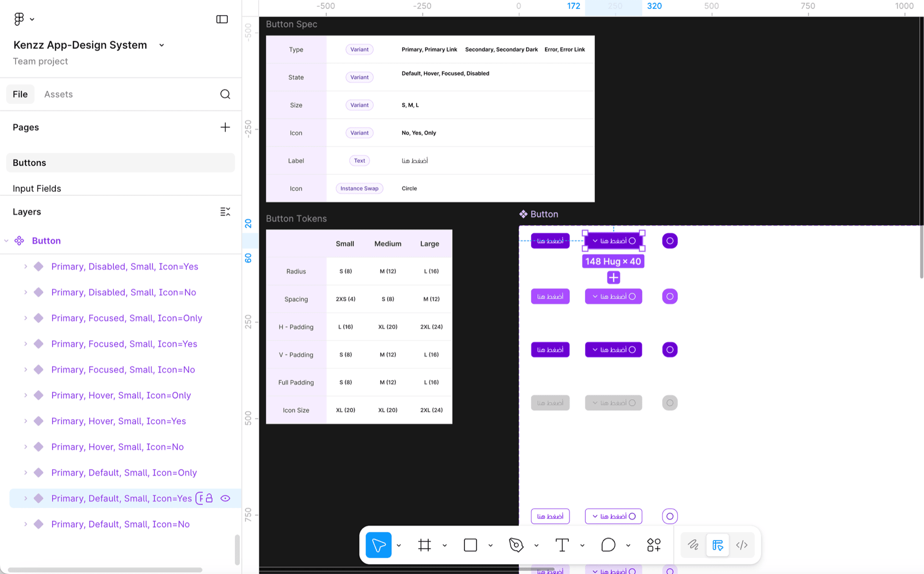This screenshot has width=924, height=574.
Task: Click the purple plus add-variant button on canvas
Action: pos(614,278)
